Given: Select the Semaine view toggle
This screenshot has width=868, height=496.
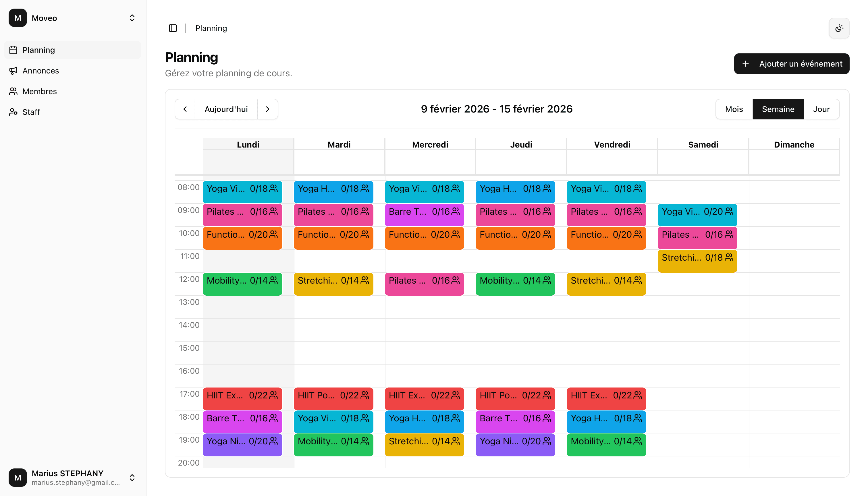Looking at the screenshot, I should coord(778,109).
